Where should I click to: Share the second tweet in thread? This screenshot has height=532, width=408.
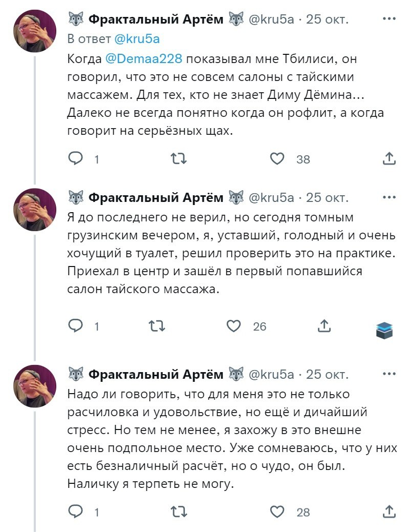(x=324, y=325)
